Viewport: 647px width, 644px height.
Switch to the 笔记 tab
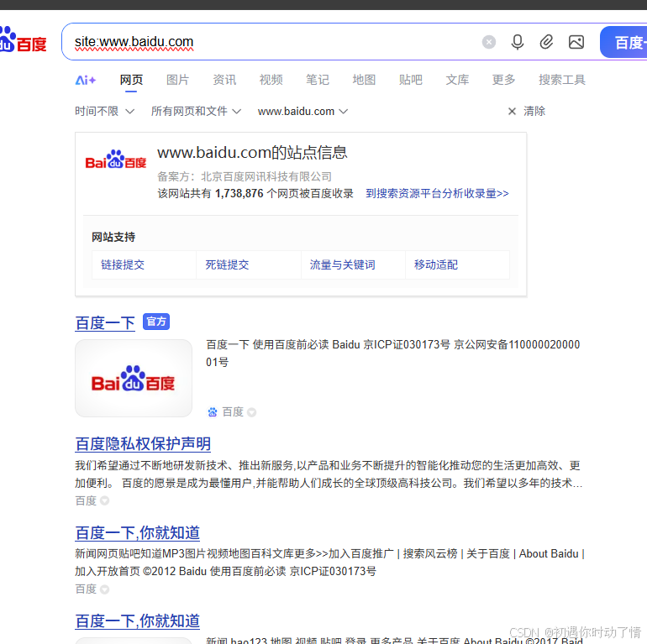pyautogui.click(x=318, y=80)
